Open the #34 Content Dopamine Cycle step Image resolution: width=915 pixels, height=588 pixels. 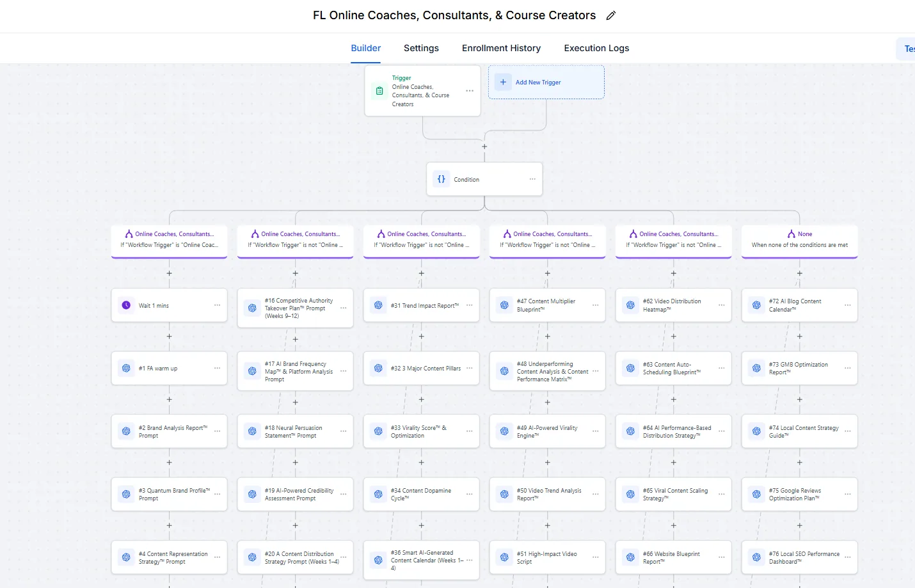421,494
